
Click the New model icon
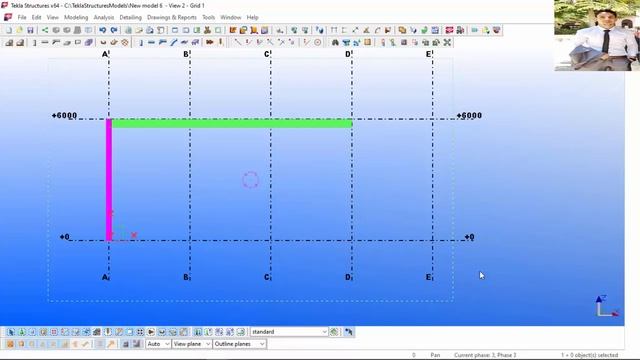pyautogui.click(x=9, y=30)
